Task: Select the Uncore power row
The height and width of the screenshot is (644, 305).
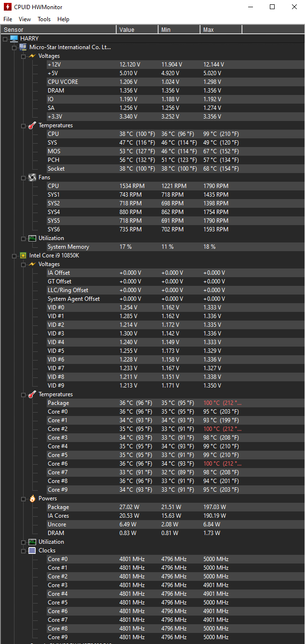Action: pyautogui.click(x=175, y=524)
